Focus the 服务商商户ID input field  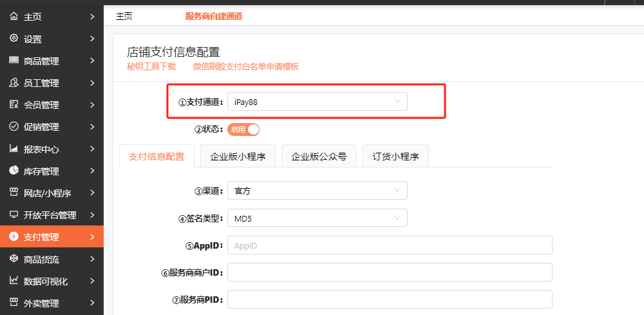coord(390,272)
